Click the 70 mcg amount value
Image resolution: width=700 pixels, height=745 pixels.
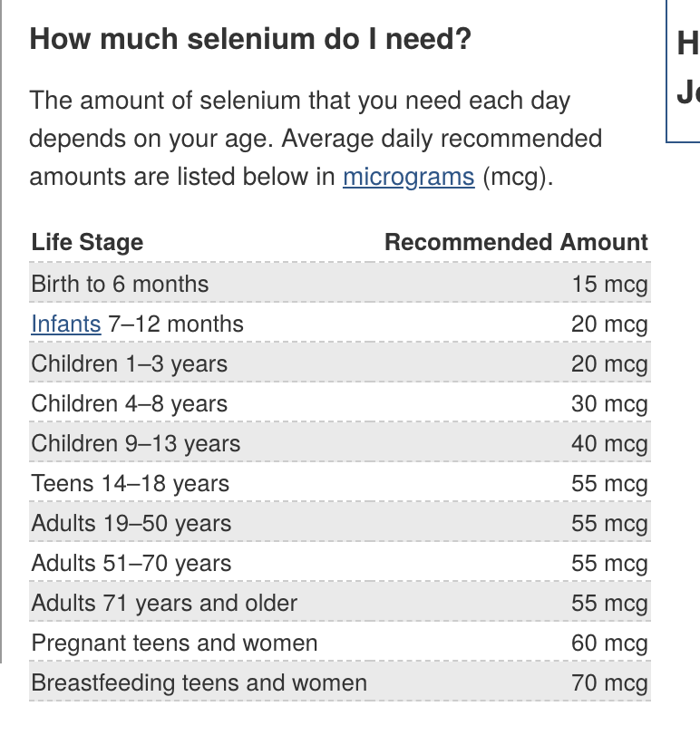(x=609, y=683)
